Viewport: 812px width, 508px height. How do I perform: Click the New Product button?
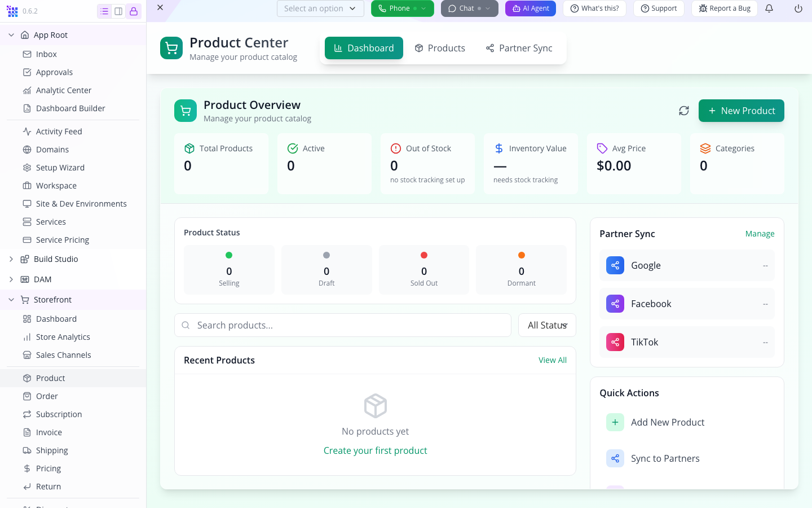742,111
